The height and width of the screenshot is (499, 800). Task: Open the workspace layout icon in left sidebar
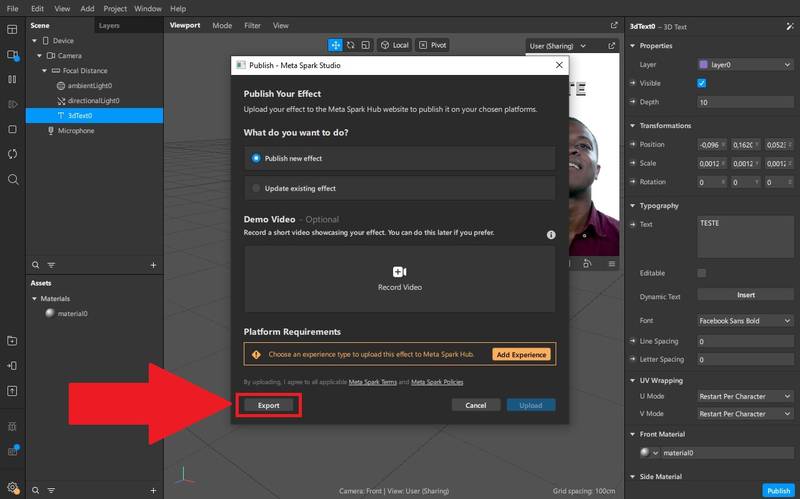(x=12, y=30)
